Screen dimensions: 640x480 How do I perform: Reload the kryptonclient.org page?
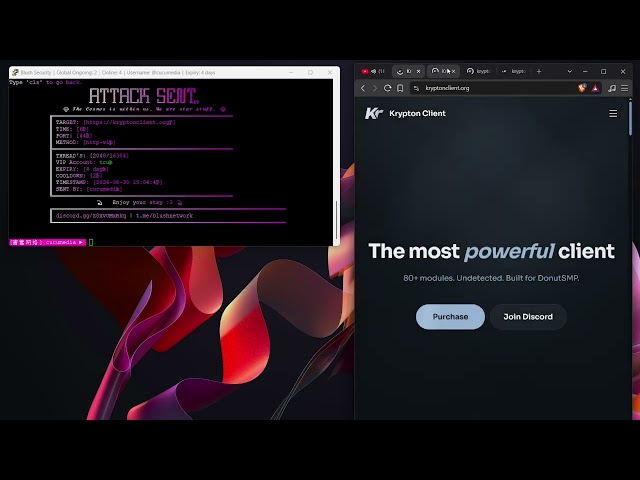click(387, 88)
